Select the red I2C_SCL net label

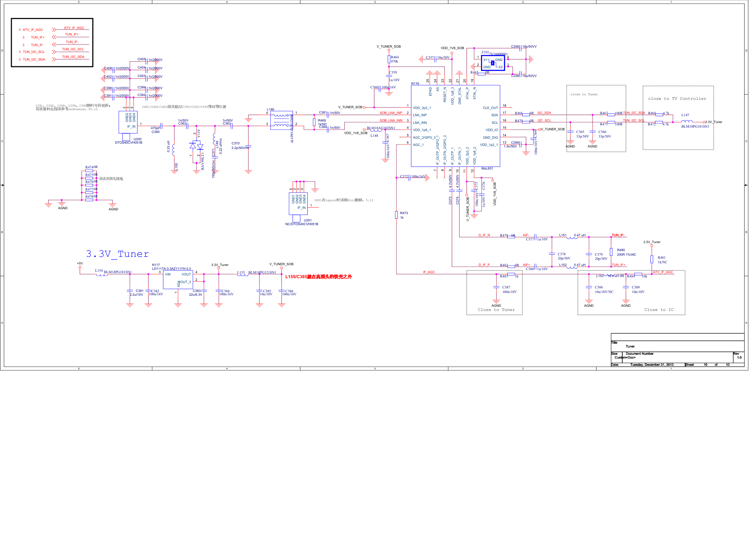544,120
